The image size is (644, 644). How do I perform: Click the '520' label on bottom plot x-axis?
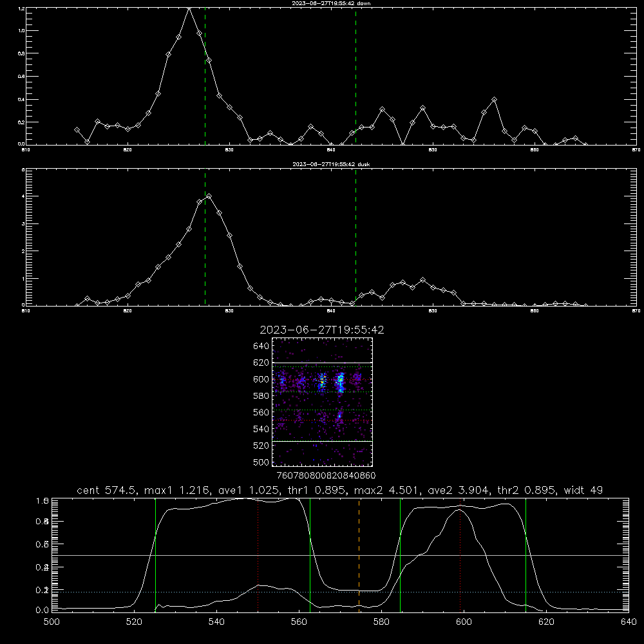pyautogui.click(x=135, y=622)
